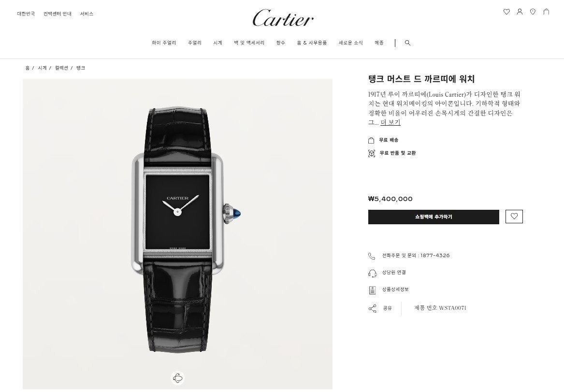Viewport: 564px width, 392px height.
Task: Click the 쇼핑백에 추가하기 button
Action: pos(434,217)
